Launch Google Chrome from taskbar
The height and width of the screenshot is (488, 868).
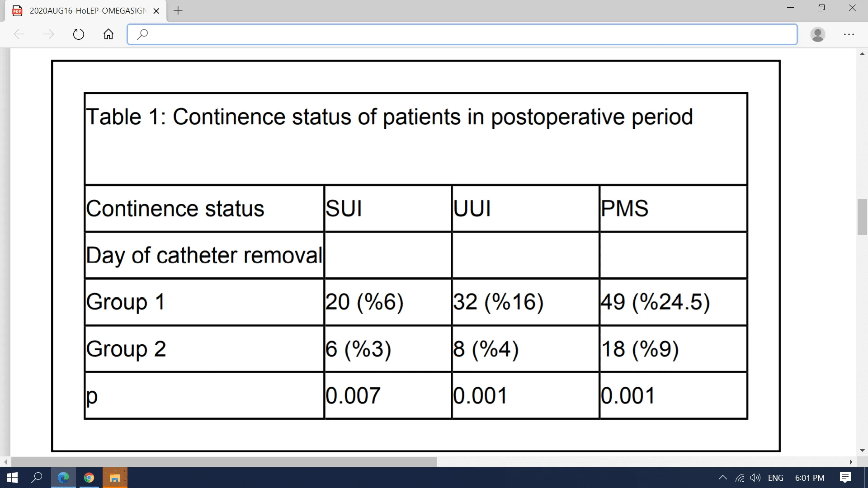(x=89, y=478)
